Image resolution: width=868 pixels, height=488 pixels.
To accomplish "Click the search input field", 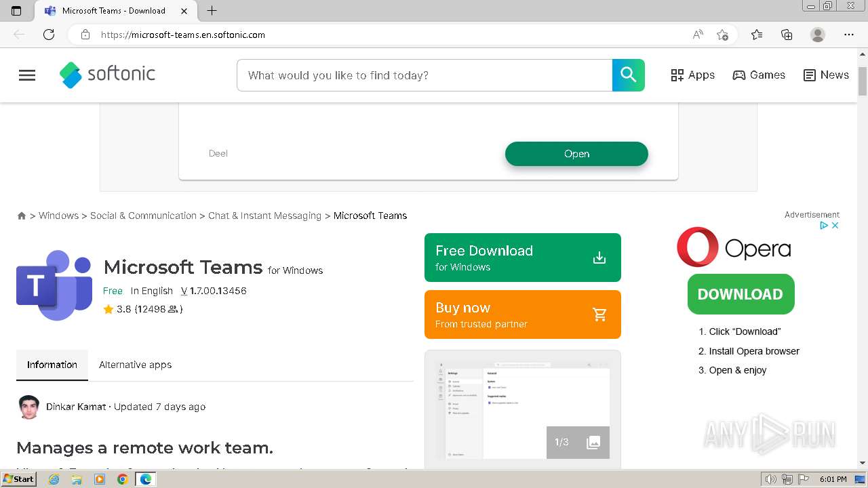I will click(x=425, y=75).
